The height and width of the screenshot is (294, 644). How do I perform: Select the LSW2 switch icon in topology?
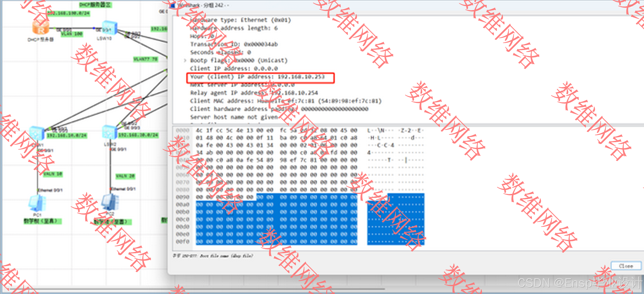pos(110,132)
